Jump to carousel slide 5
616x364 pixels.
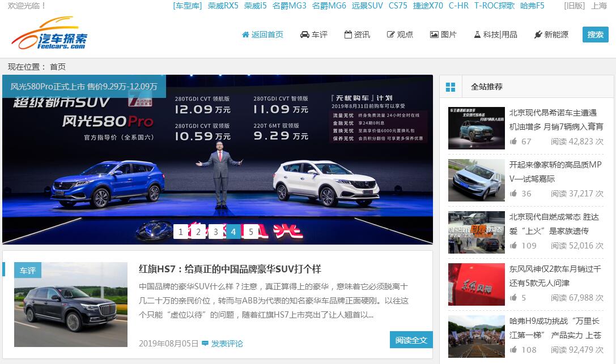[250, 232]
